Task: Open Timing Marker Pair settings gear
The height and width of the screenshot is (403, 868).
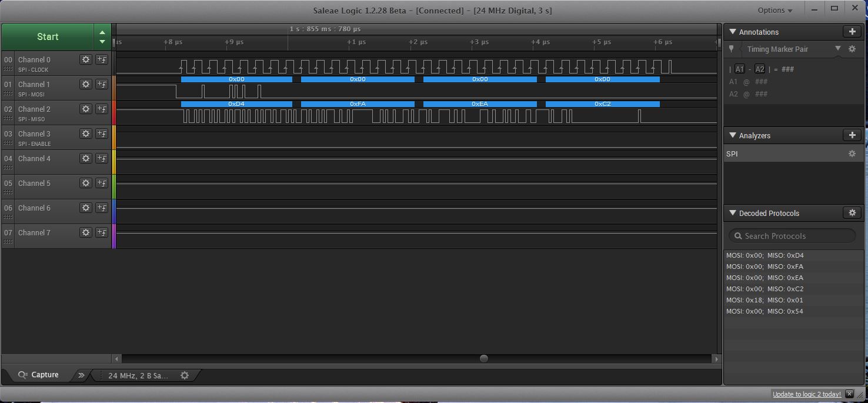Action: pyautogui.click(x=852, y=49)
